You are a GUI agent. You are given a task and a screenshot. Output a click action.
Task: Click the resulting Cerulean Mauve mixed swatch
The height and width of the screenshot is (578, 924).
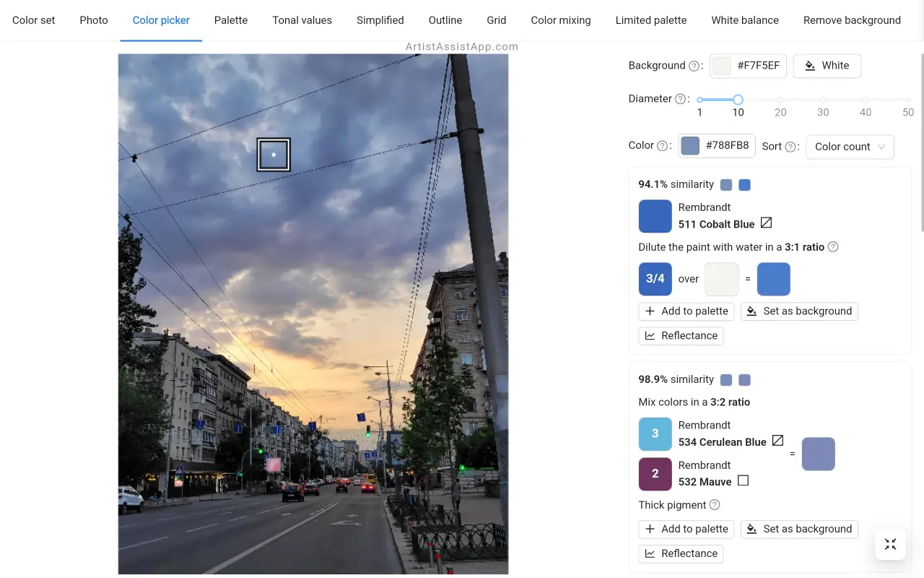(819, 454)
